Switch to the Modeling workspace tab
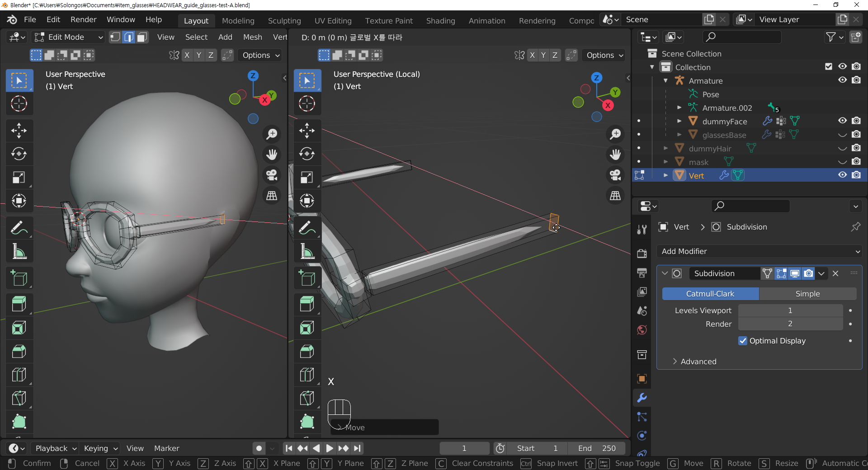The height and width of the screenshot is (470, 868). point(238,21)
